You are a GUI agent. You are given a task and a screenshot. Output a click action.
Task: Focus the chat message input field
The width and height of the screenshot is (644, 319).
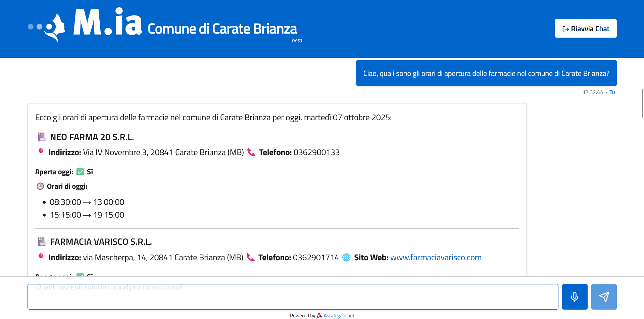coord(293,297)
